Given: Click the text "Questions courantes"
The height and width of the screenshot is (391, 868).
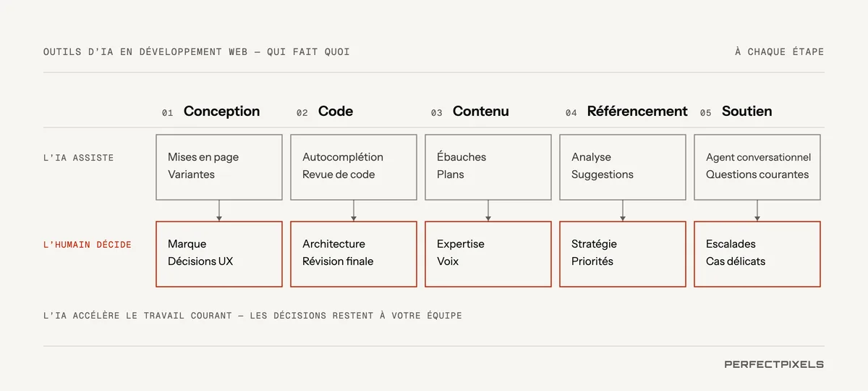Looking at the screenshot, I should [x=757, y=175].
